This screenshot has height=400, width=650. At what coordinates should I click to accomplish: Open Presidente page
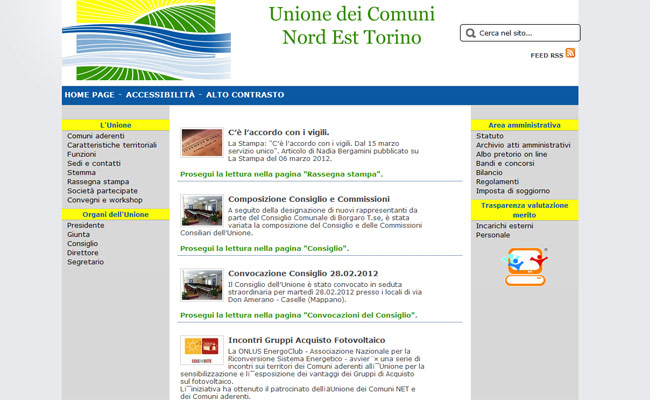tap(86, 225)
